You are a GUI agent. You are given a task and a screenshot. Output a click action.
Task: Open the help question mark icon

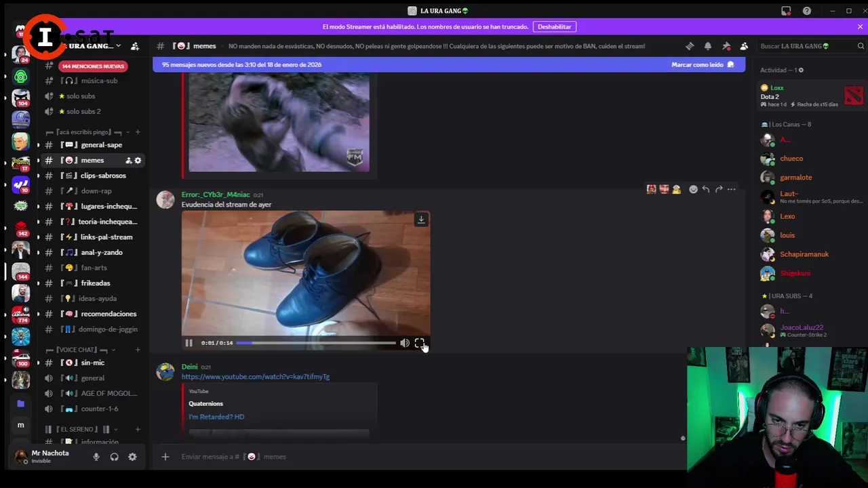807,11
